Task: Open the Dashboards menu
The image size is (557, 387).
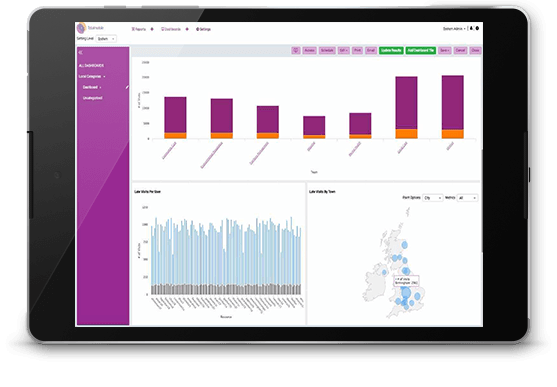Action: 171,29
